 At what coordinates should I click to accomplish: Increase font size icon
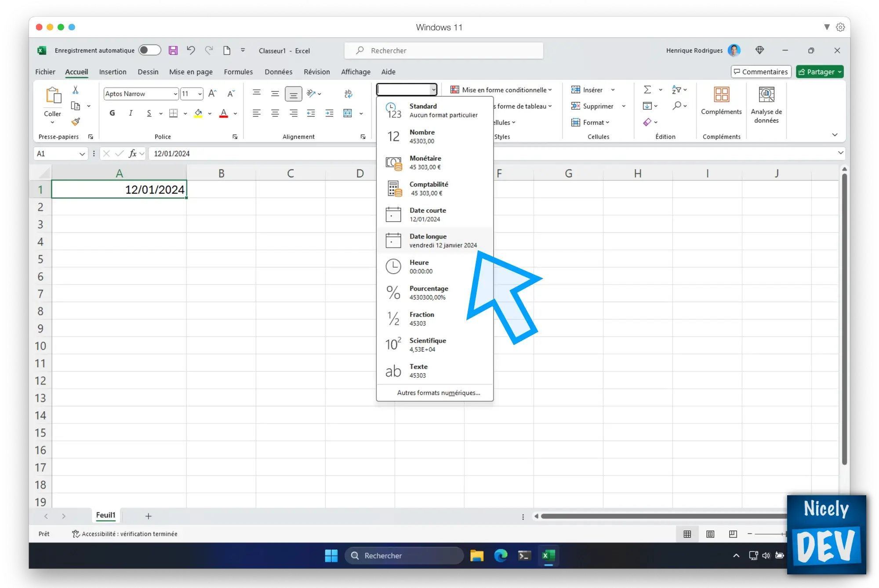pyautogui.click(x=212, y=94)
